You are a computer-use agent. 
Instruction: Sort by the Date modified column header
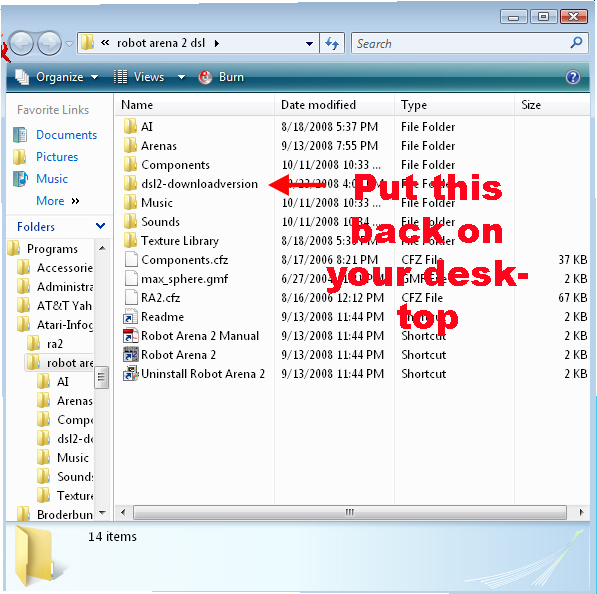(x=334, y=105)
